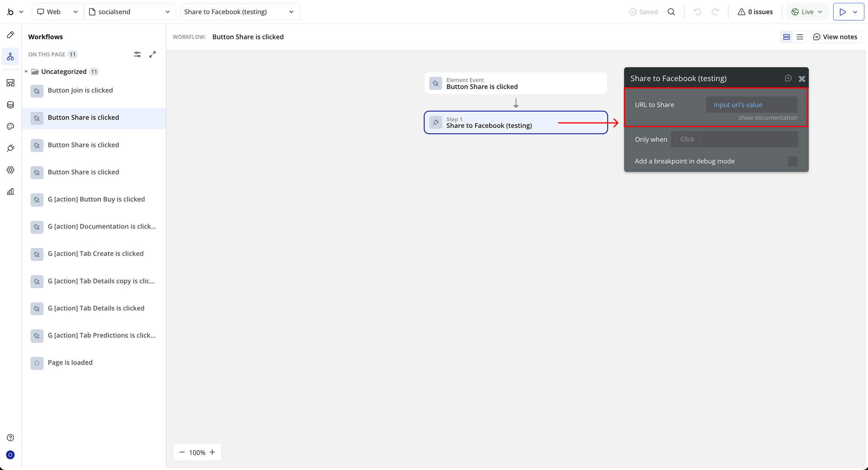Screen dimensions: 868x470
Task: Open the Settings gear icon in sidebar
Action: pos(11,170)
